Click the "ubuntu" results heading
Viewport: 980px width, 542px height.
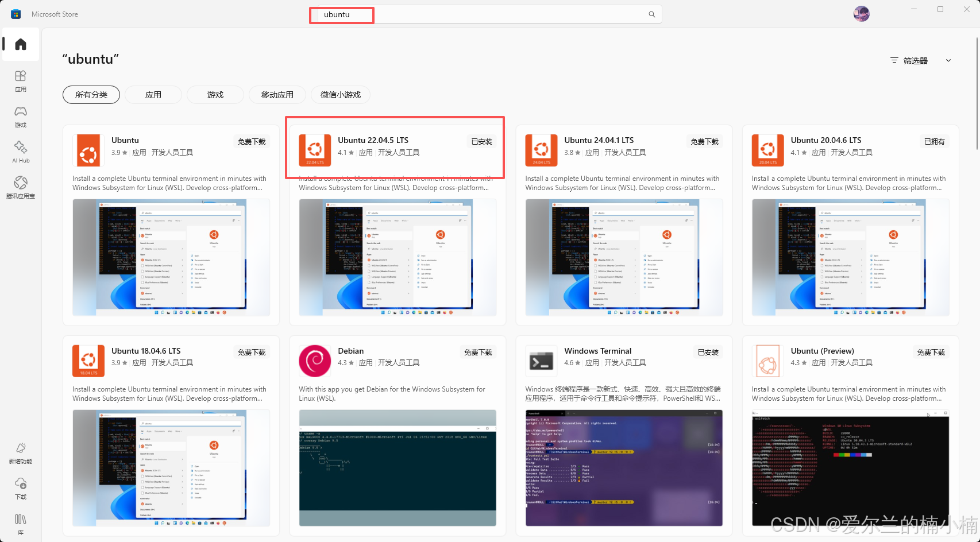pyautogui.click(x=90, y=59)
